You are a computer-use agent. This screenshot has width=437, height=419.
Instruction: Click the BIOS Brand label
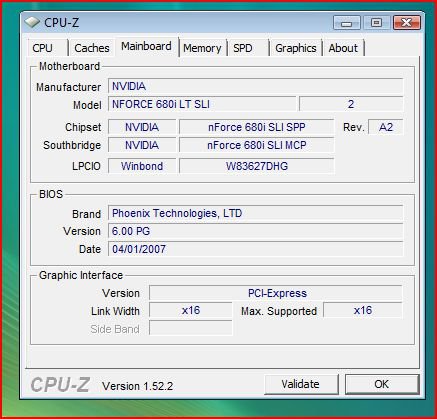[x=86, y=214]
